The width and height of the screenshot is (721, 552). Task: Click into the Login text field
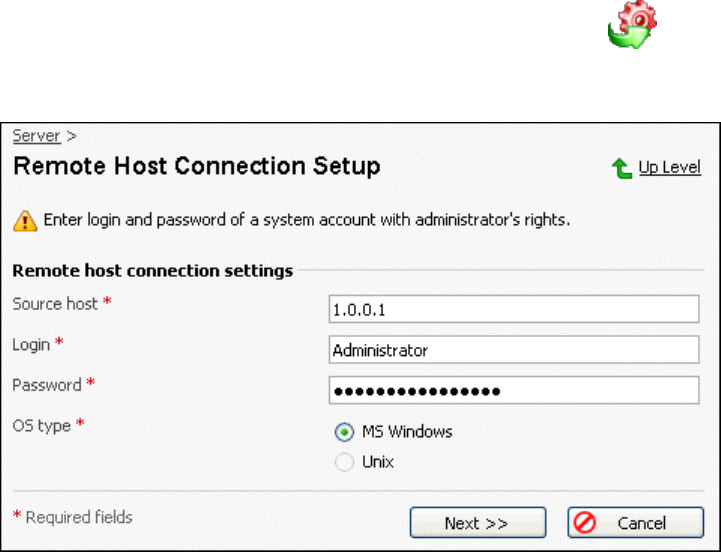(x=513, y=350)
